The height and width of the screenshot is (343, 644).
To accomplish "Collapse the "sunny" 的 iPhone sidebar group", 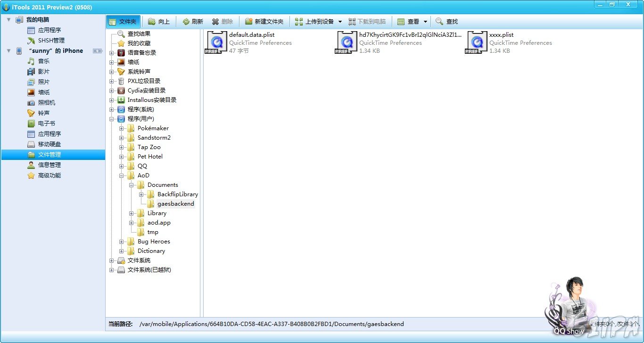I will [8, 51].
